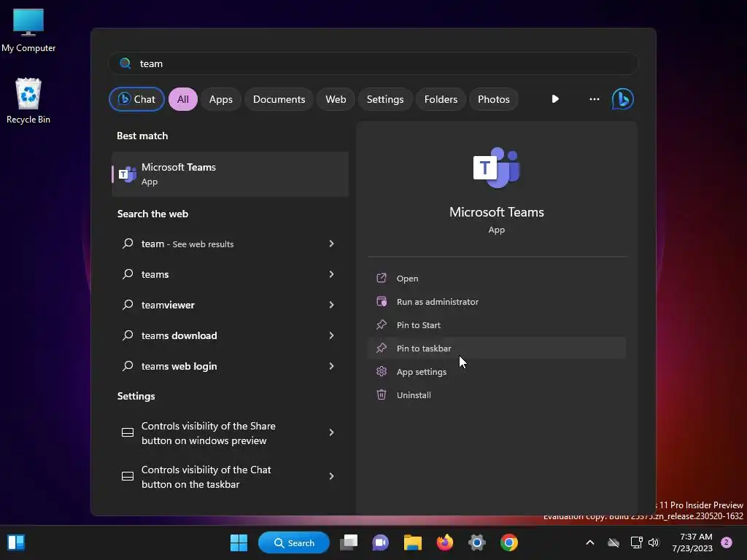The height and width of the screenshot is (560, 747).
Task: Click the Task View icon on taskbar
Action: tap(349, 542)
